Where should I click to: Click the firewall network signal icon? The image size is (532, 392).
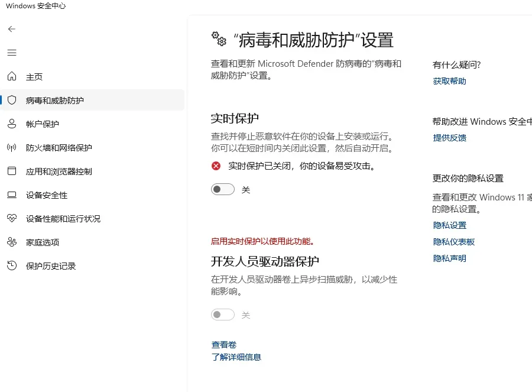tap(12, 148)
